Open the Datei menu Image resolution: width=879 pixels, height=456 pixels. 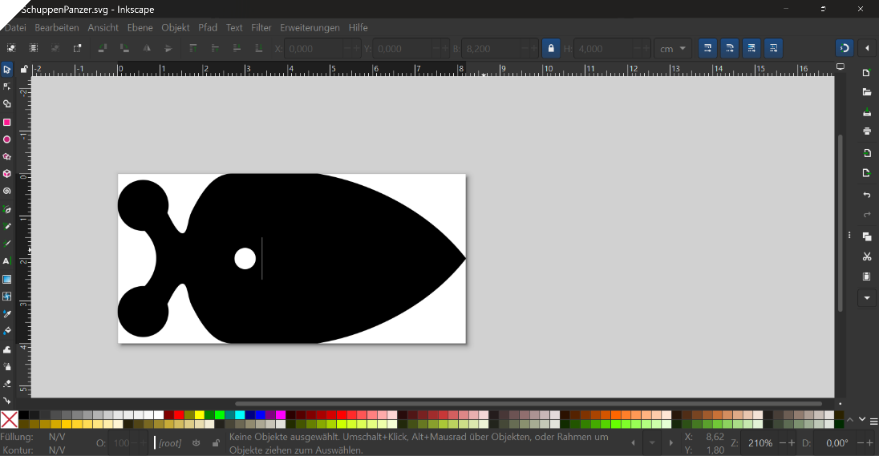15,27
